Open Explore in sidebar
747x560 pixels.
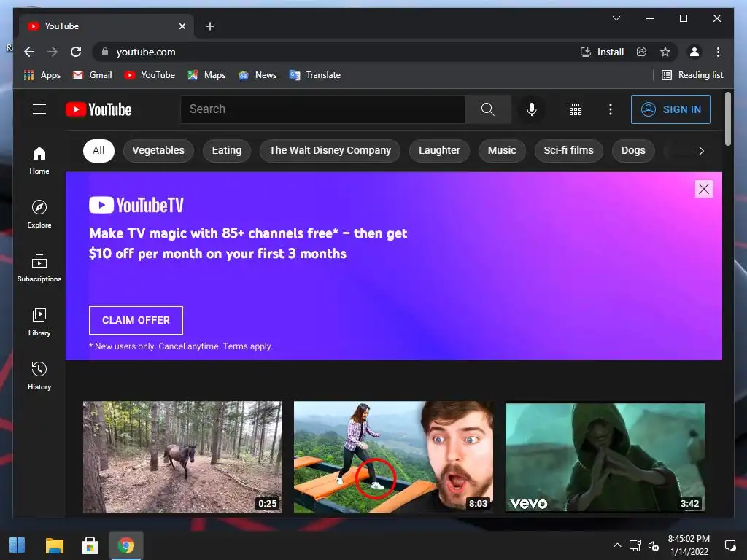[39, 214]
